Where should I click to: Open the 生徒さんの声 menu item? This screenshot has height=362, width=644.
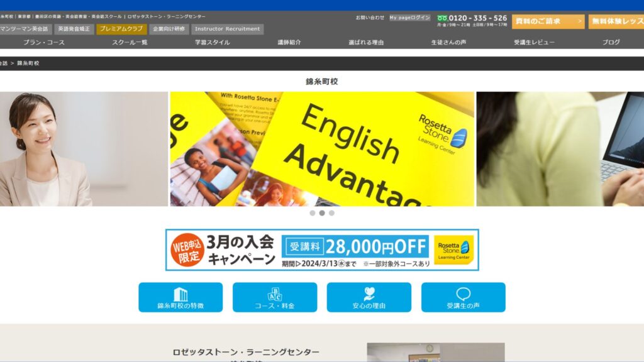[448, 42]
